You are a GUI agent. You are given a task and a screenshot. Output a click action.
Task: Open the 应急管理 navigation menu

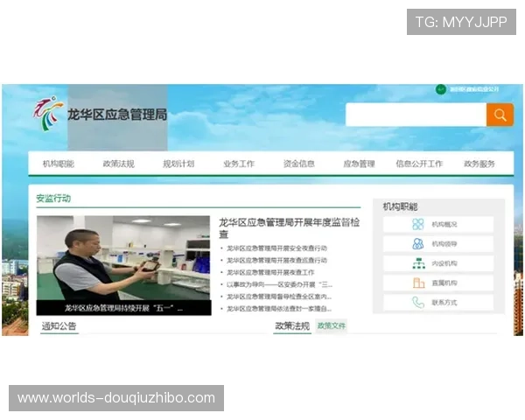coord(359,164)
